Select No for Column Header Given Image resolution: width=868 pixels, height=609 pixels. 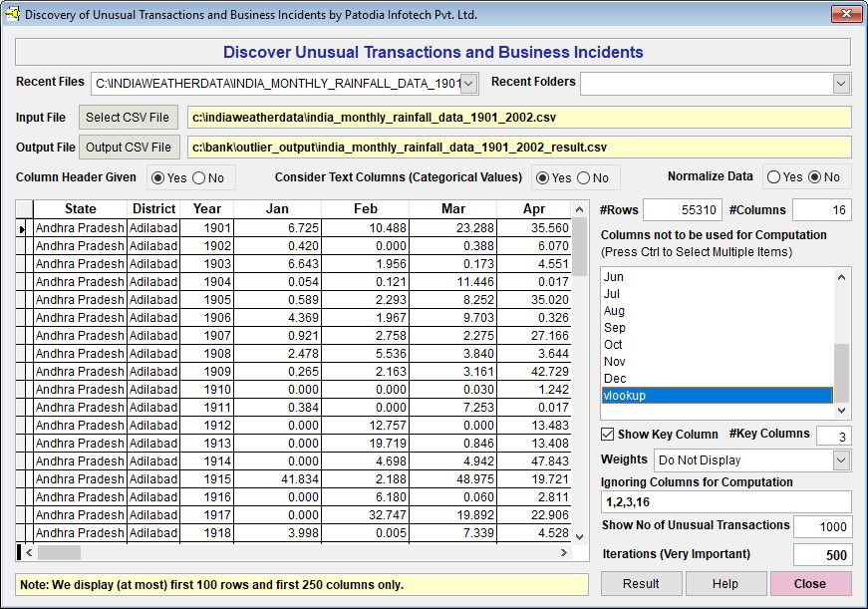[x=198, y=178]
